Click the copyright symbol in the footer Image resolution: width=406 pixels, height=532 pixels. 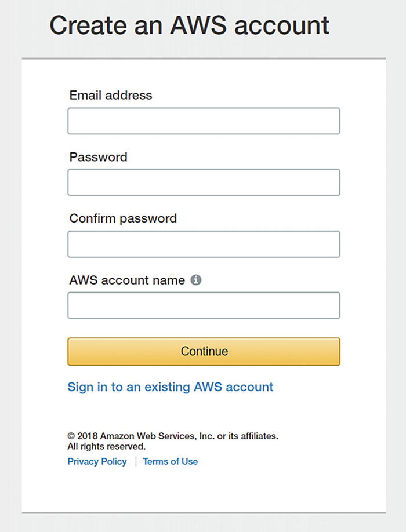tap(71, 436)
